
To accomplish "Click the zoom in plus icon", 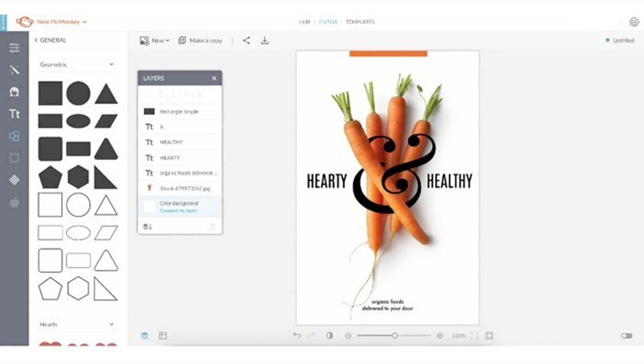I will (440, 336).
